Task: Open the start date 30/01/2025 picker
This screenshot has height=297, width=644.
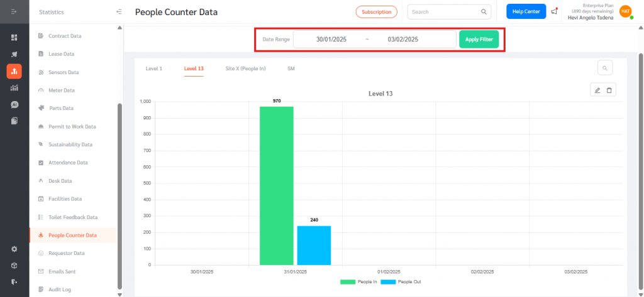Action: (x=331, y=40)
